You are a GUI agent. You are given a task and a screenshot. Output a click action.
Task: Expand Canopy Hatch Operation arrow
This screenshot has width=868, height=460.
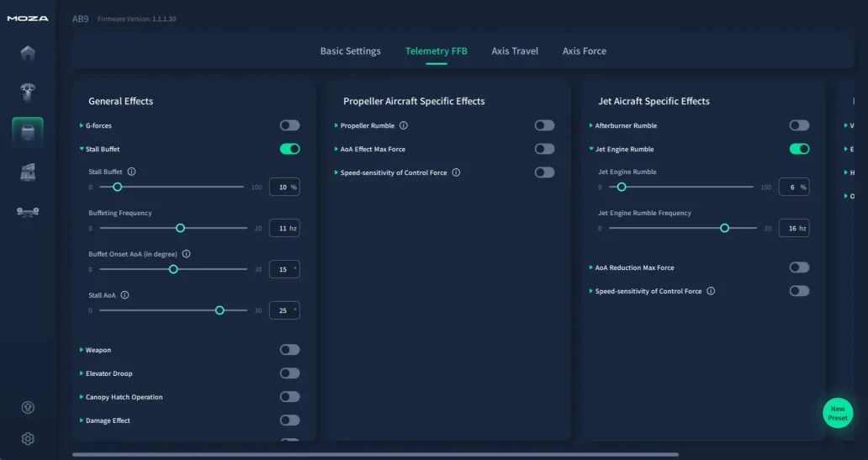tap(82, 397)
